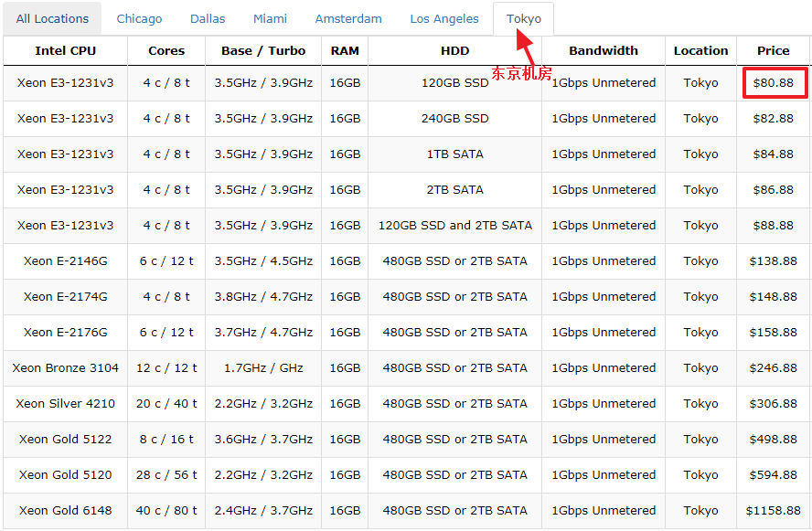The width and height of the screenshot is (812, 531).
Task: Select the Dallas tab
Action: click(208, 18)
